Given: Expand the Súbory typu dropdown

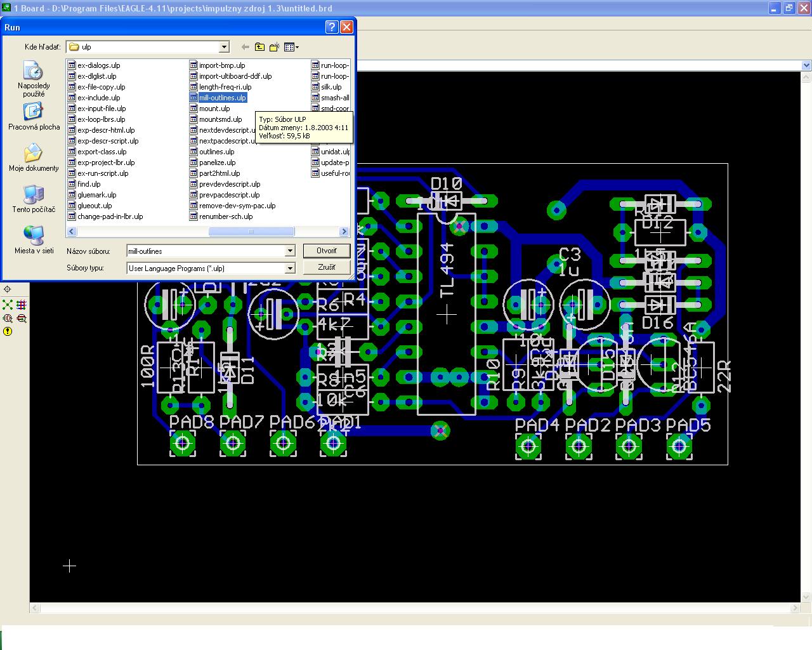Looking at the screenshot, I should click(290, 269).
